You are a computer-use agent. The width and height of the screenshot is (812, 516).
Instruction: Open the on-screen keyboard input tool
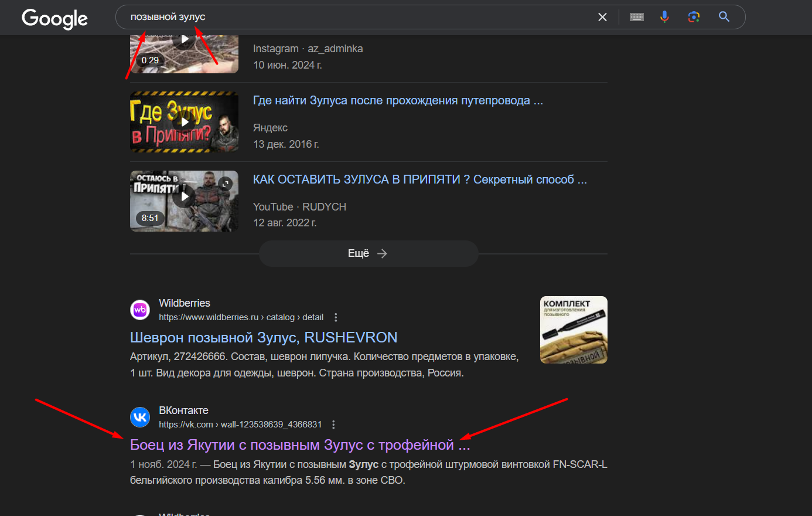637,17
